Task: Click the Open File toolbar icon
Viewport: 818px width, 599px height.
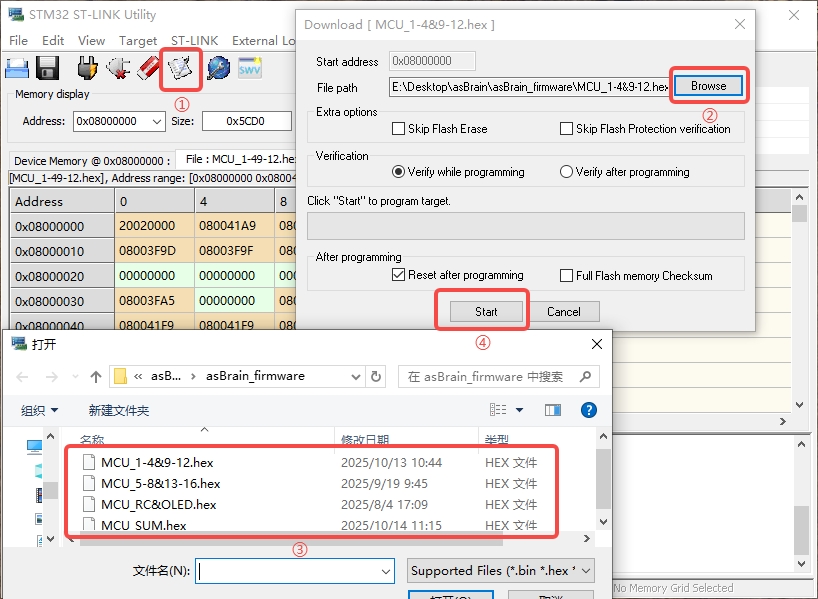Action: click(17, 68)
